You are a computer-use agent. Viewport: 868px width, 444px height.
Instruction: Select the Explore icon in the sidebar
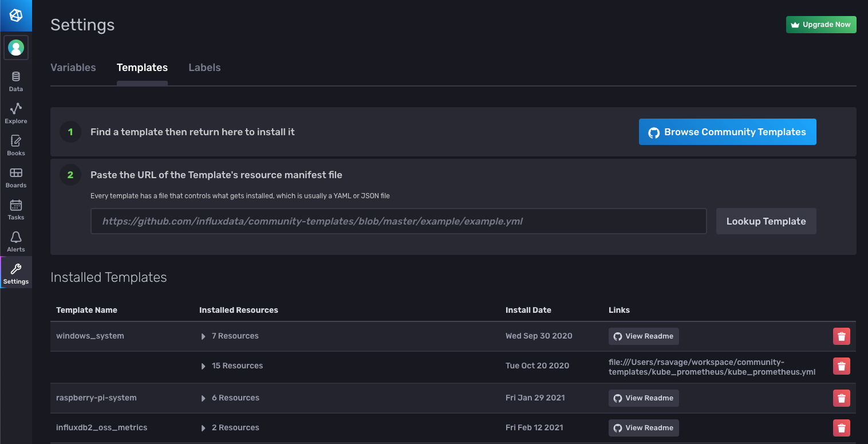click(15, 112)
